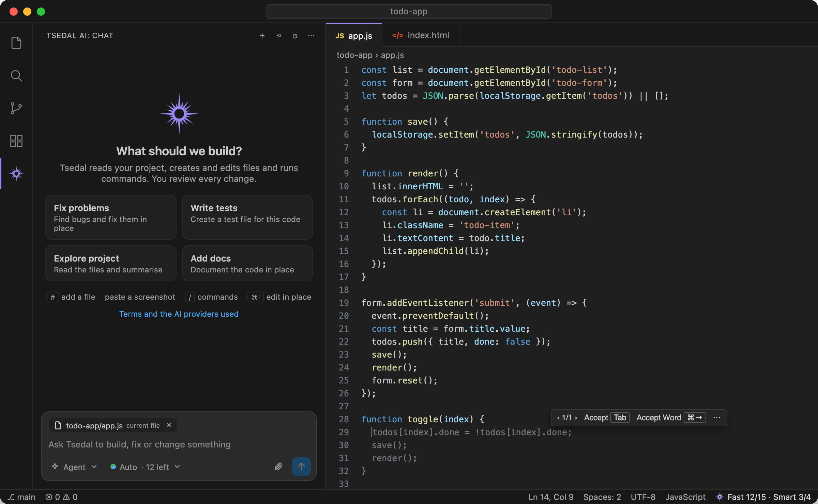Choose the Add docs suggestion card
The height and width of the screenshot is (504, 818).
[x=247, y=263]
